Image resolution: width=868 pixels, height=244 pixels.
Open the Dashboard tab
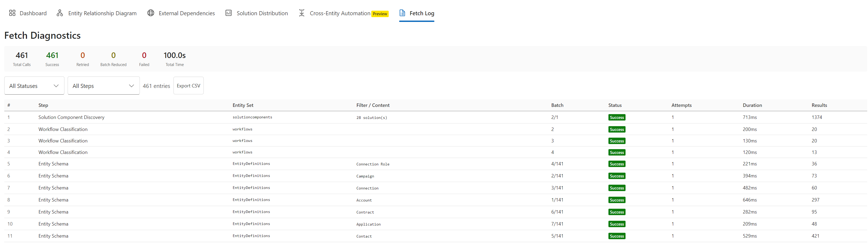pos(28,13)
